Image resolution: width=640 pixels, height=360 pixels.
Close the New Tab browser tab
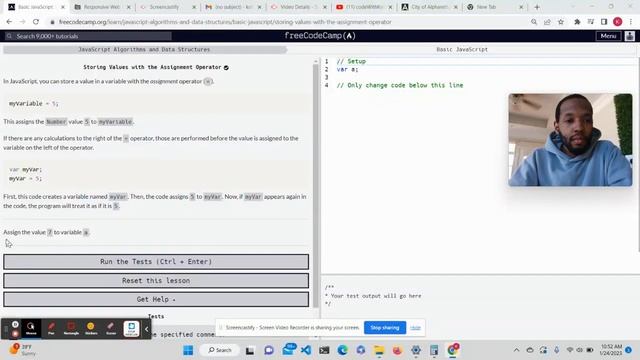[521, 7]
